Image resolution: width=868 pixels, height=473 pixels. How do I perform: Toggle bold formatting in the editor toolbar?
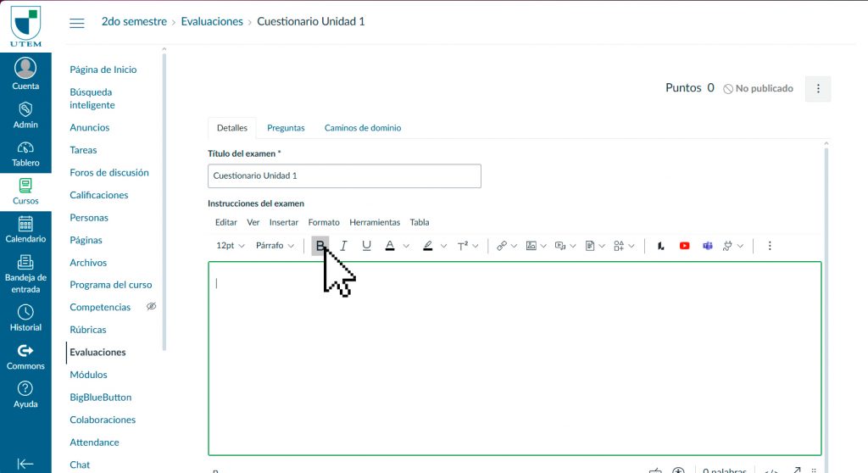320,246
